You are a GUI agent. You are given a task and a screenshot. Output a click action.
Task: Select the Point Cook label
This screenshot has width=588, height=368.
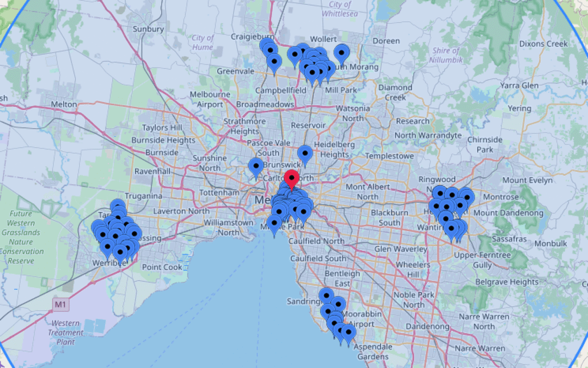coord(162,267)
